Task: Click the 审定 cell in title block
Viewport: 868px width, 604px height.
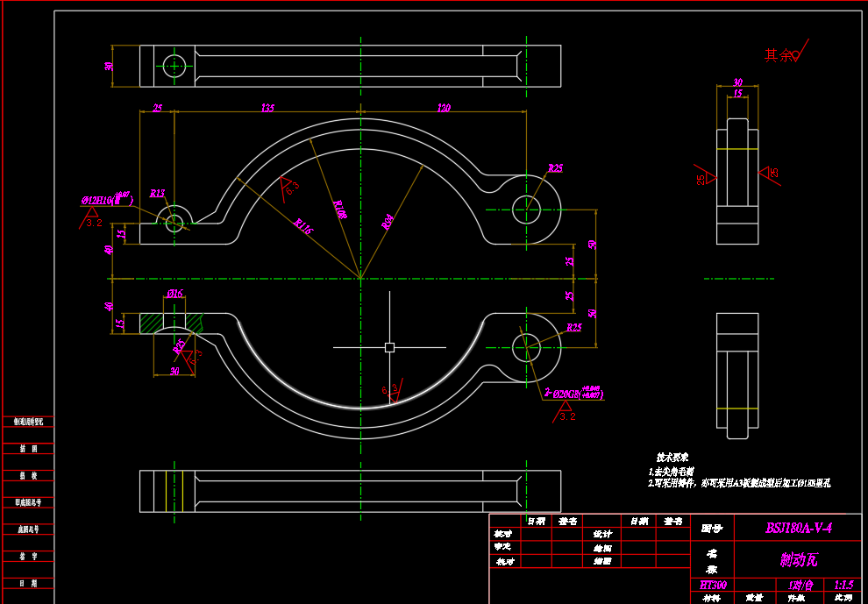Action: tap(505, 548)
